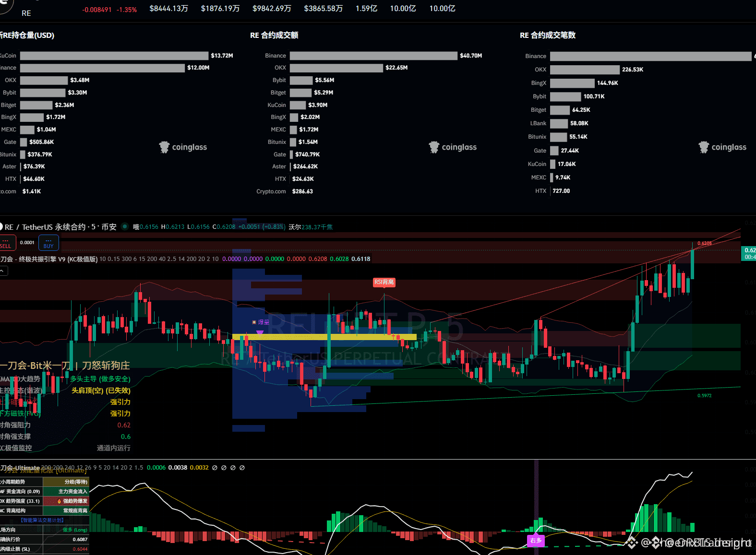Click the RE 合约成交笔数 chart title
Viewport: 756px width, 555px height.
(548, 35)
